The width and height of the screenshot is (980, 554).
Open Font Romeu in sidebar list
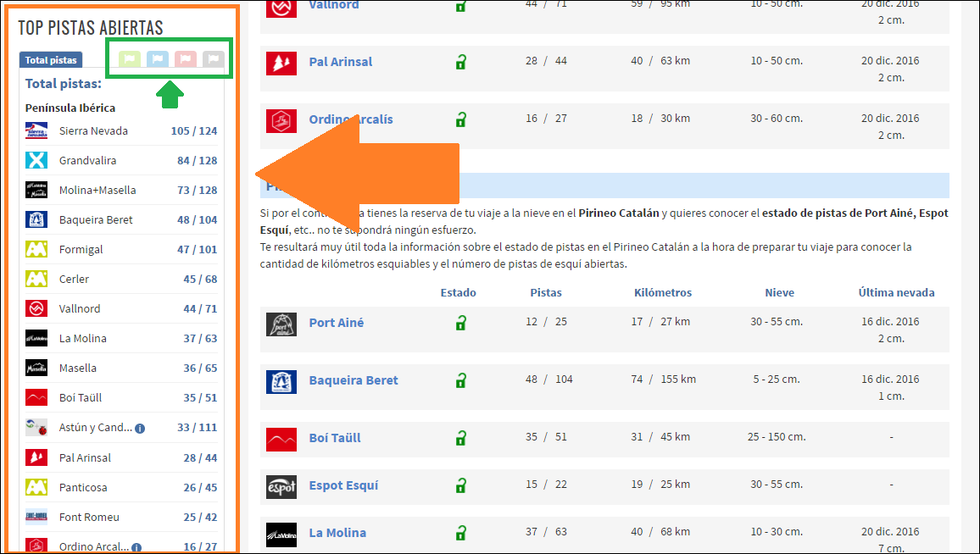[89, 517]
